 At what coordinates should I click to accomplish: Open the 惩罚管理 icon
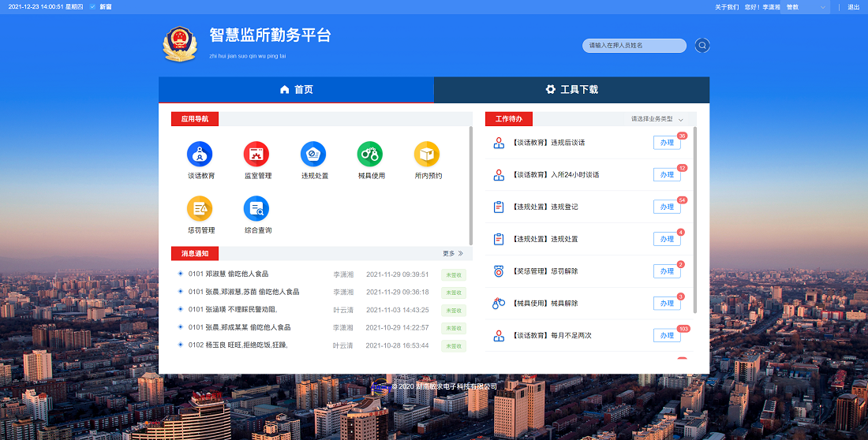point(200,209)
